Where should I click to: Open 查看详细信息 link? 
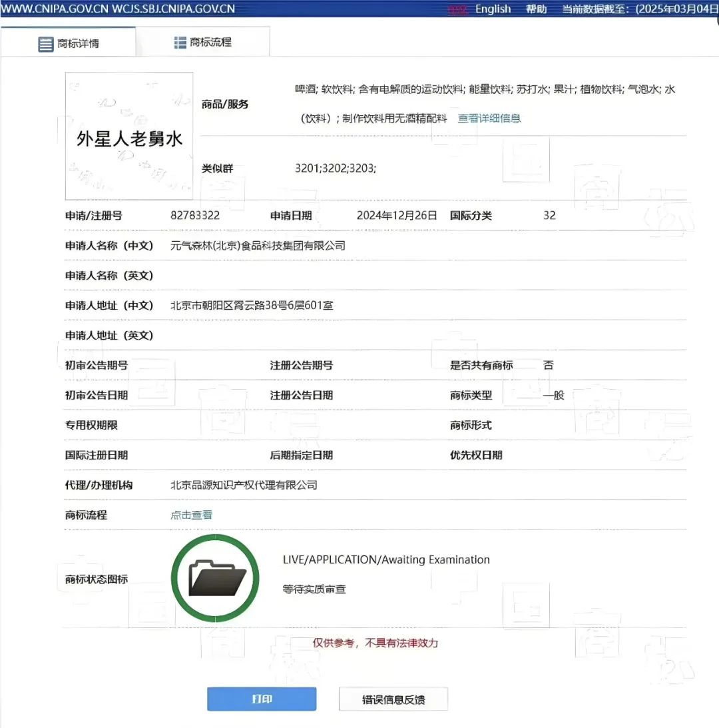[x=489, y=119]
